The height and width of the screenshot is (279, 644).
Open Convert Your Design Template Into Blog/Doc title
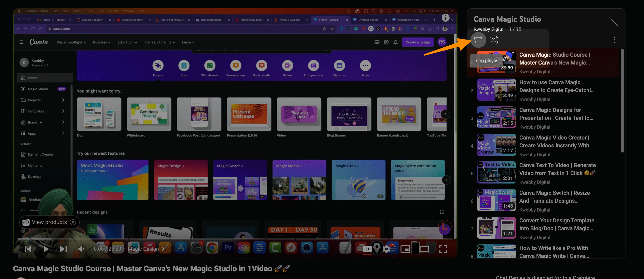[557, 225]
